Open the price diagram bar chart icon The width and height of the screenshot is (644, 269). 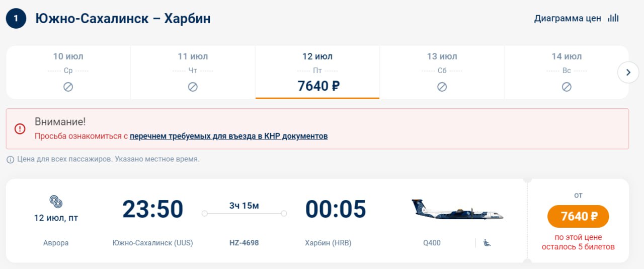(613, 18)
